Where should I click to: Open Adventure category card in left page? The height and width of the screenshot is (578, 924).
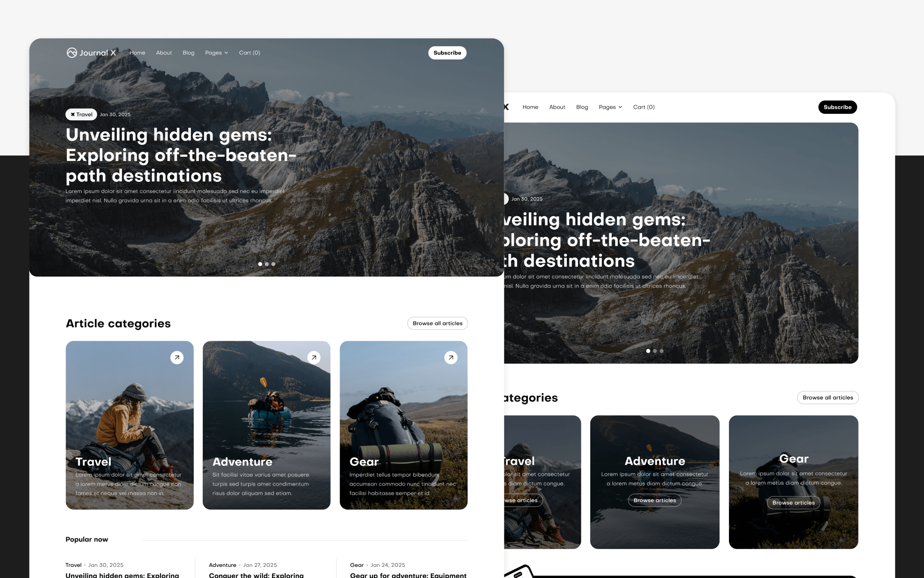point(267,425)
